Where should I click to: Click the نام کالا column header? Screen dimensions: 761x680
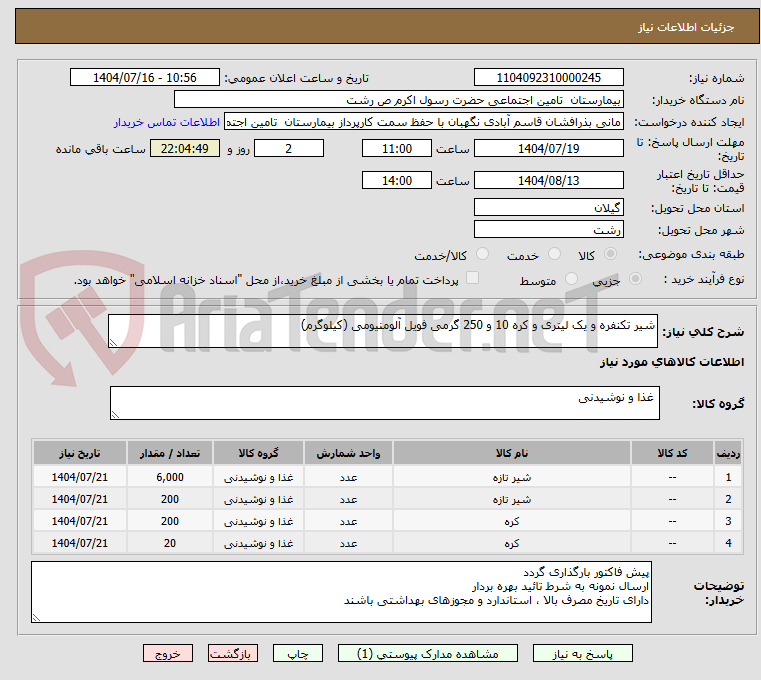click(512, 453)
